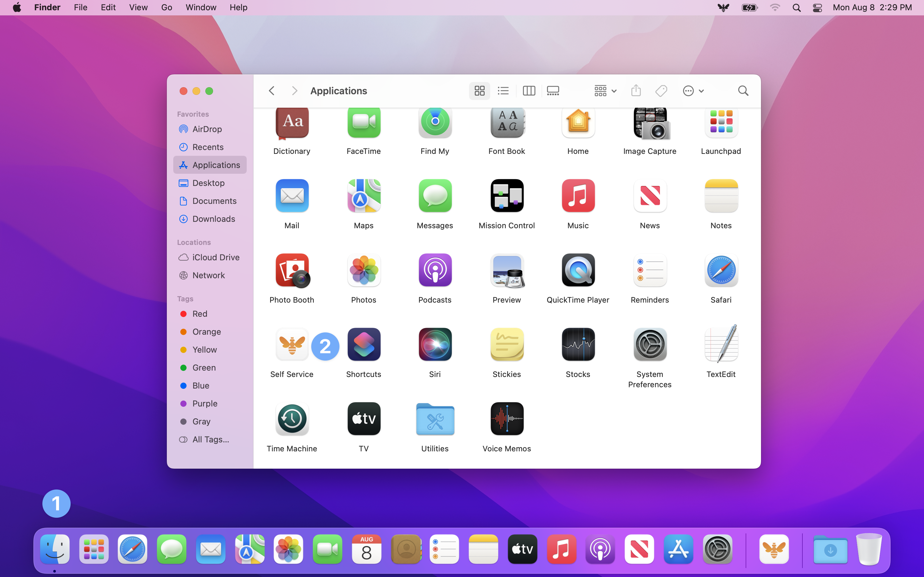Switch to list view
Viewport: 924px width, 577px height.
(x=503, y=91)
